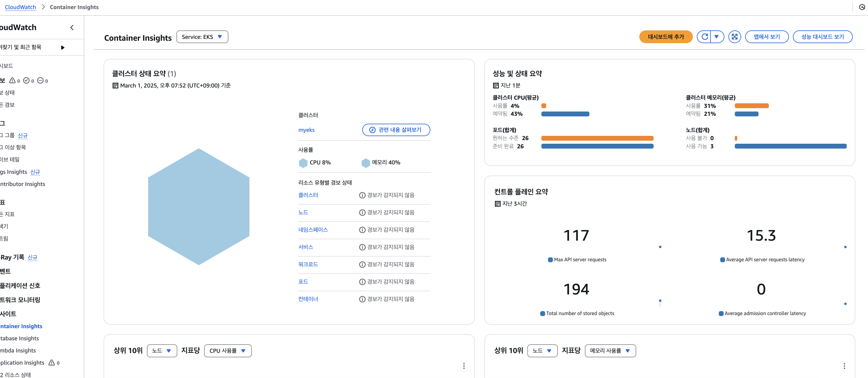Open the Service: EKS dropdown
Image resolution: width=868 pixels, height=378 pixels.
point(202,37)
